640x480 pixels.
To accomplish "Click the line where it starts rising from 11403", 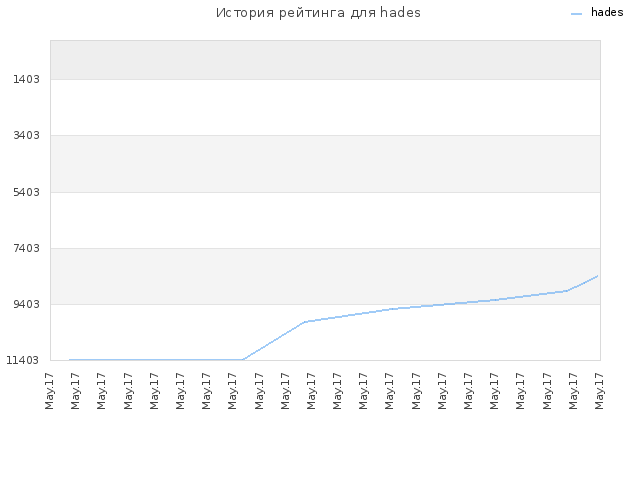I will [243, 360].
